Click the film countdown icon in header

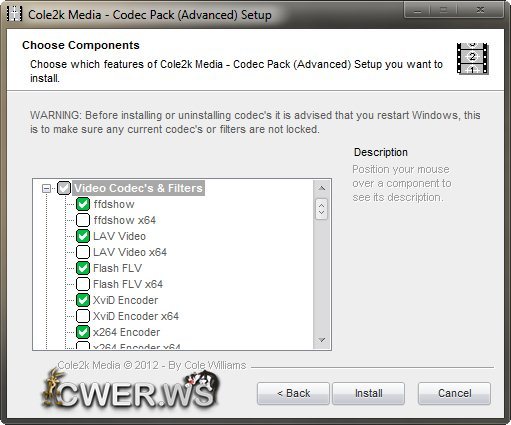472,58
